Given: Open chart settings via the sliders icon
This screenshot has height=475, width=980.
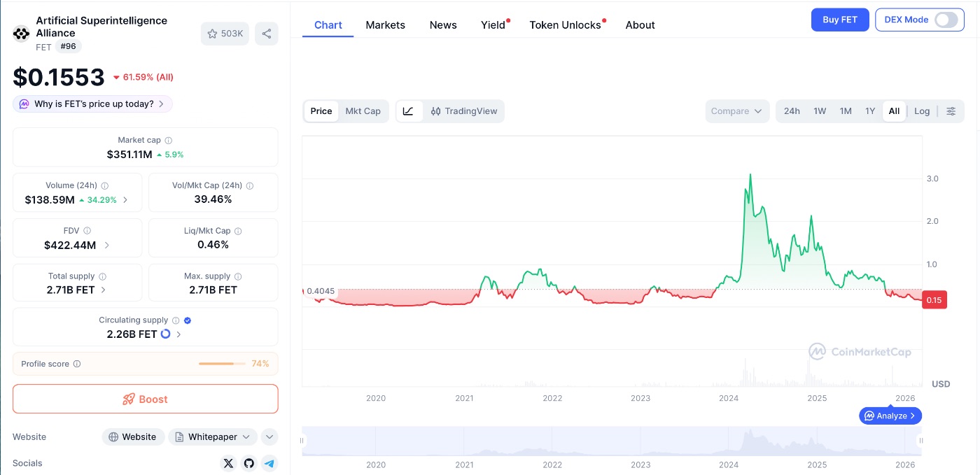Looking at the screenshot, I should pos(951,111).
